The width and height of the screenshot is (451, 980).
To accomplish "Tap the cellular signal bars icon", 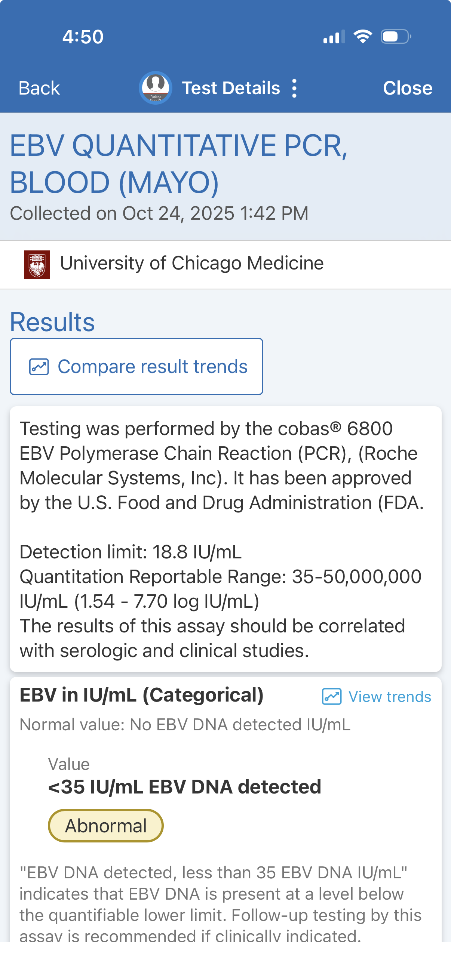I will (334, 37).
